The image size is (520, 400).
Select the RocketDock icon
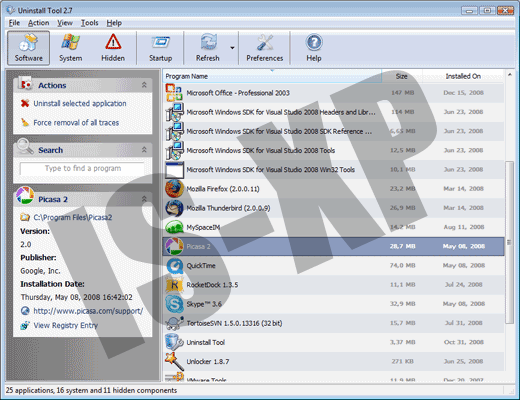click(x=174, y=285)
